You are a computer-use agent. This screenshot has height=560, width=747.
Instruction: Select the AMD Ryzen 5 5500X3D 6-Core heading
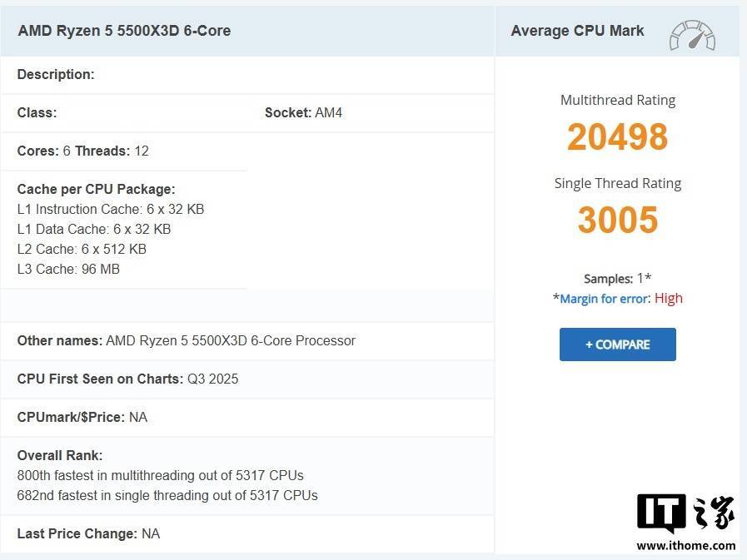(x=124, y=31)
